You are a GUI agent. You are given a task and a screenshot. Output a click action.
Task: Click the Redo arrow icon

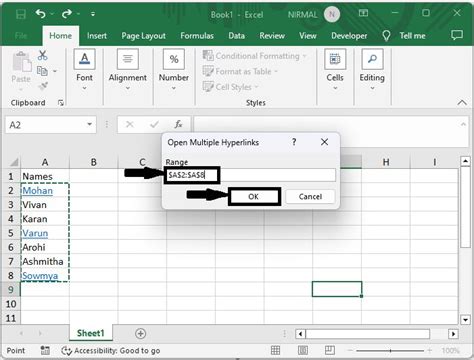[67, 14]
